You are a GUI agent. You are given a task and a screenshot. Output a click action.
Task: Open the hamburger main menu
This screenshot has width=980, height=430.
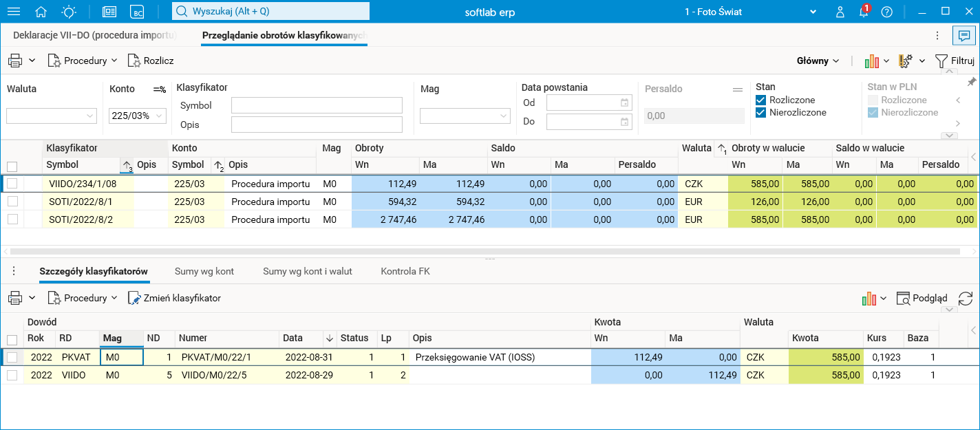coord(13,12)
